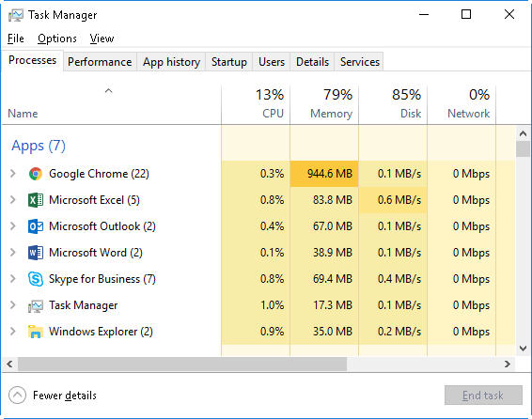Click the horizontal scrollbar thumb
This screenshot has width=532, height=419.
coord(182,365)
